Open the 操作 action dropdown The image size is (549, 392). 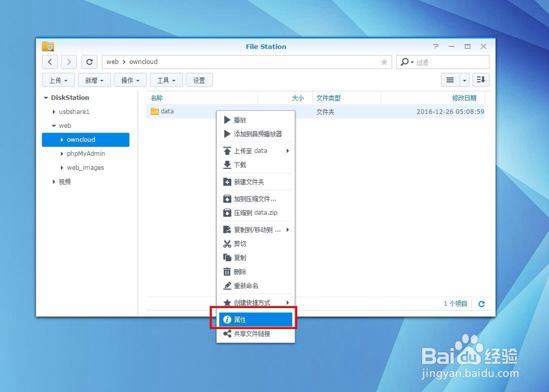click(130, 80)
